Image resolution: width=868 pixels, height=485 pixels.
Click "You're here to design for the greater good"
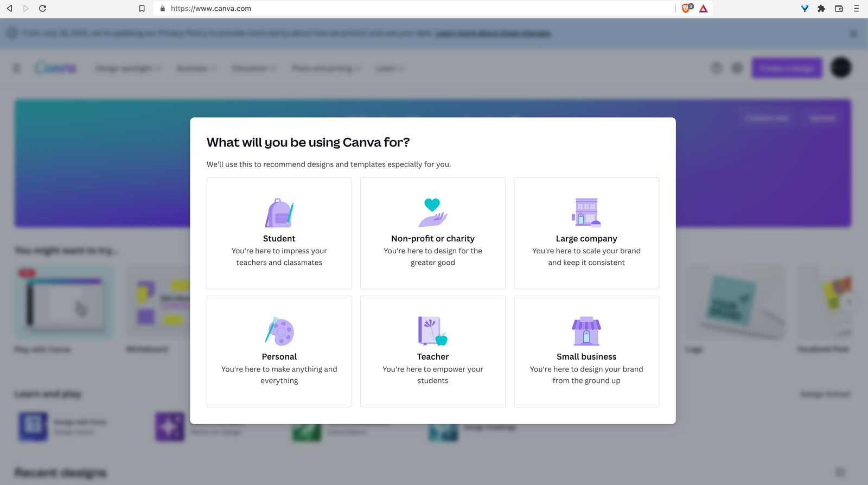(x=433, y=257)
